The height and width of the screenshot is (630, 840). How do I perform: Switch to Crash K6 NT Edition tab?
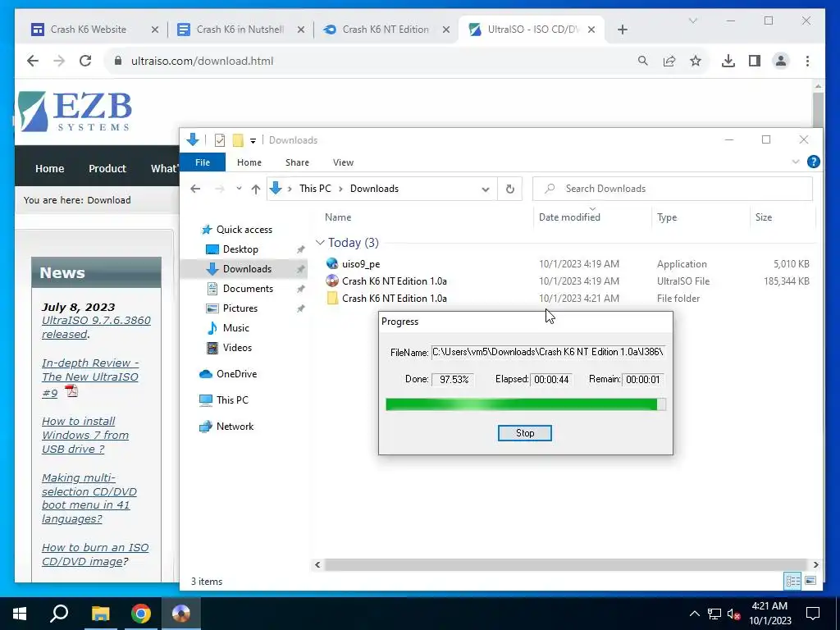click(386, 30)
